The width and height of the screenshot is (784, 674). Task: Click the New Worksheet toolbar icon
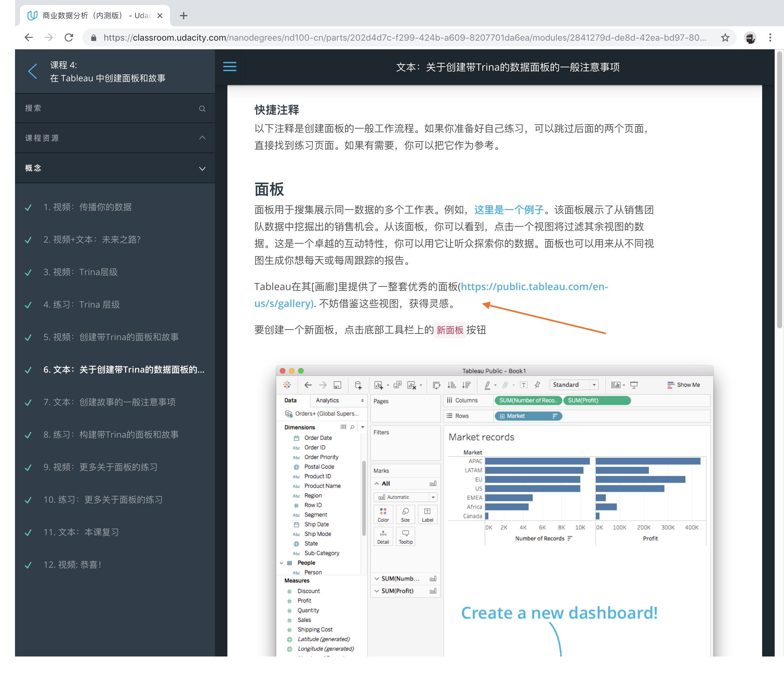click(378, 385)
